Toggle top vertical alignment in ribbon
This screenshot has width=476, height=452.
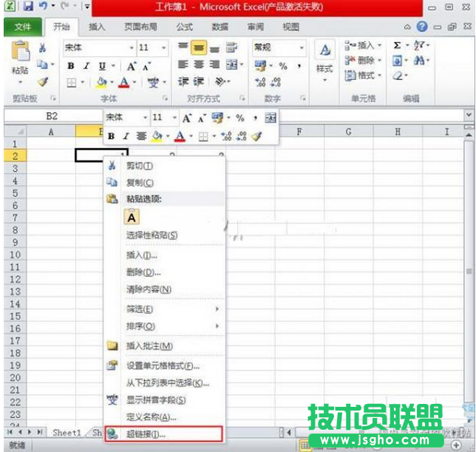click(183, 46)
